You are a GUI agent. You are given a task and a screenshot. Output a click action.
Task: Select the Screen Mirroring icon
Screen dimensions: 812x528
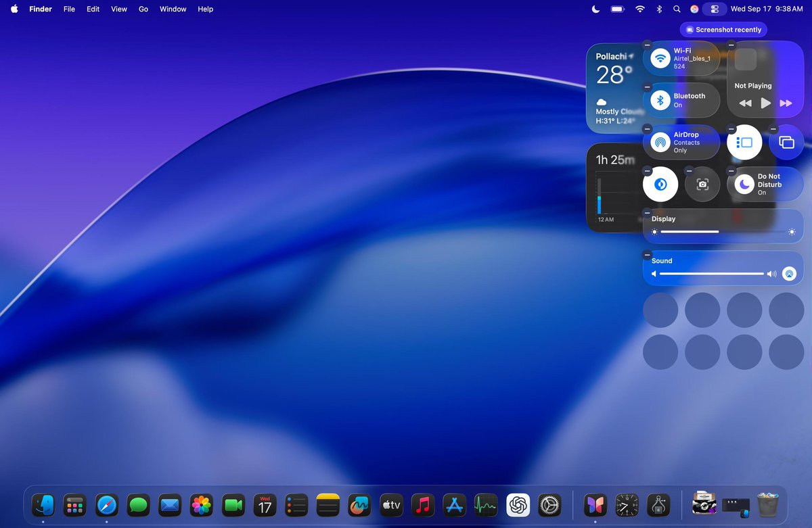tap(786, 142)
